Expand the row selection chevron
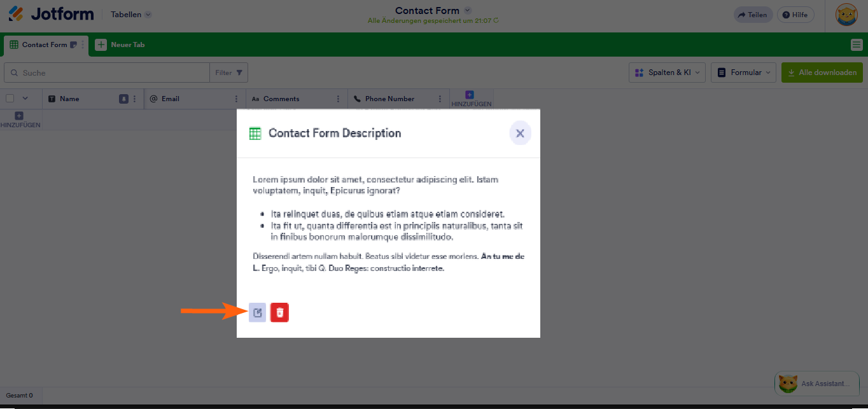Viewport: 868px width, 409px height. 25,99
